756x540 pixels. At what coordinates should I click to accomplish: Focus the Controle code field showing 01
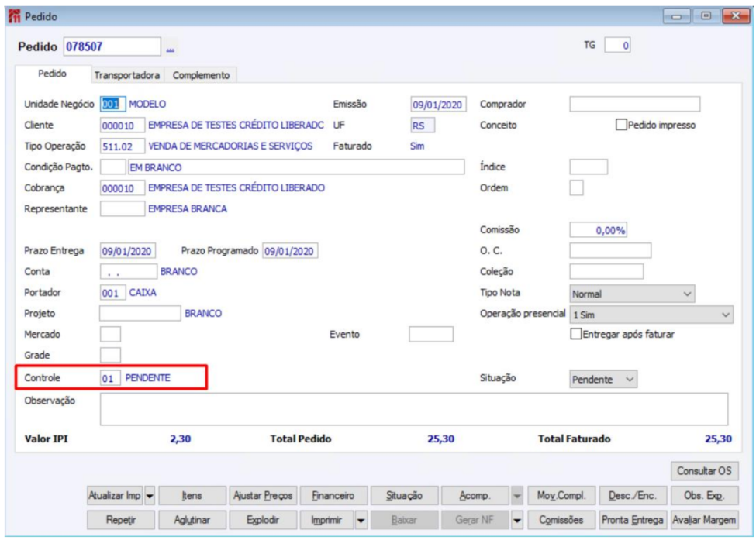(110, 378)
